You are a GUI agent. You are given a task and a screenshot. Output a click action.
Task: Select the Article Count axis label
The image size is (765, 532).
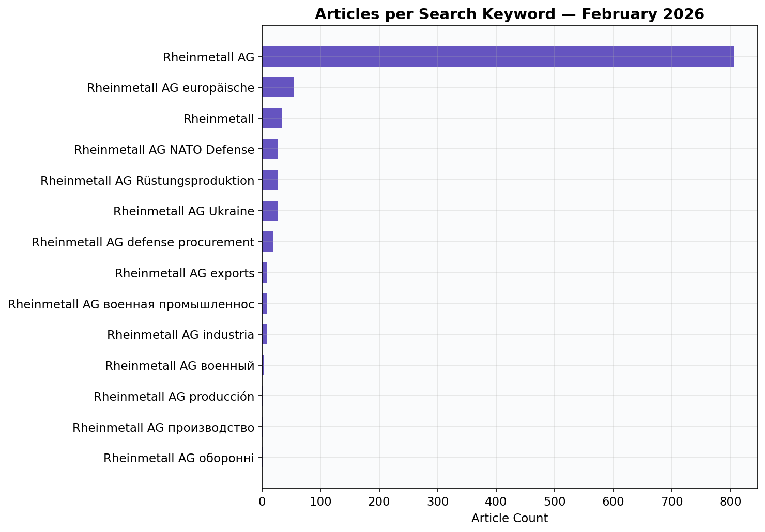point(509,518)
